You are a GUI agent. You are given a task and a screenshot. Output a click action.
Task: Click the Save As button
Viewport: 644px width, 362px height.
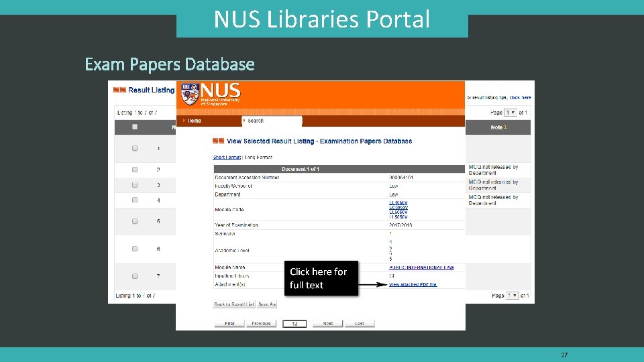pos(267,304)
